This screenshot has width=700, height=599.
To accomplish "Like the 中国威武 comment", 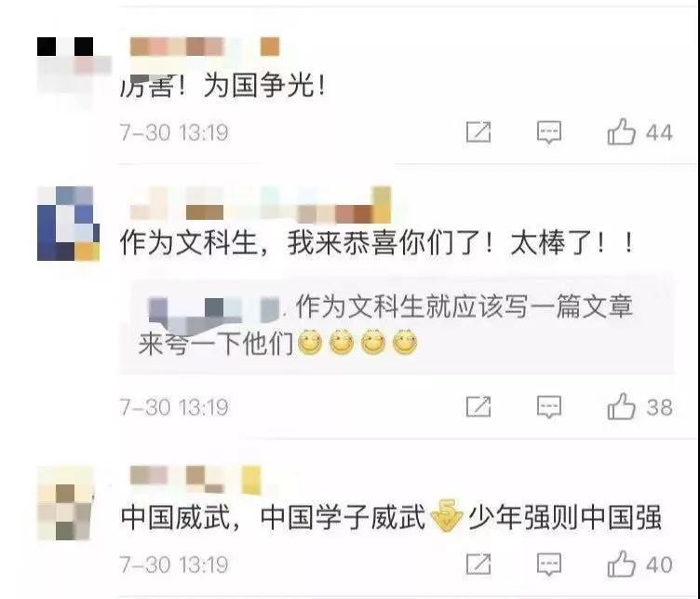I will click(621, 565).
